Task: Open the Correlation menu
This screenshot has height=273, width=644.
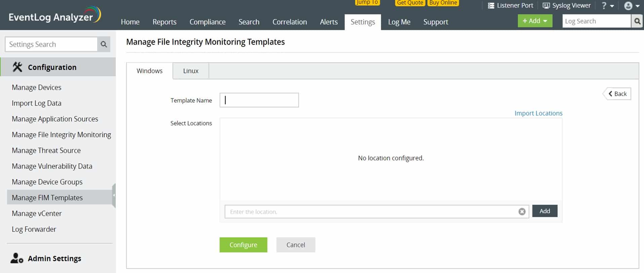Action: click(290, 22)
